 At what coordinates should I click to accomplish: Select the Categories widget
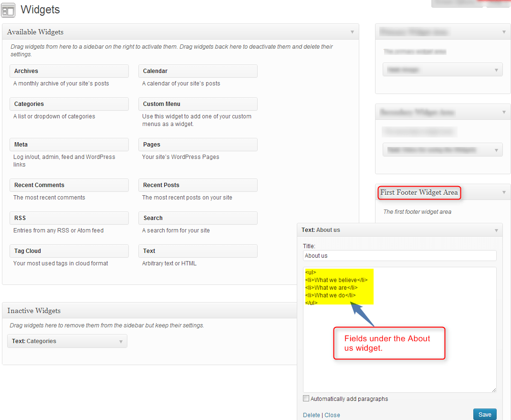click(x=69, y=104)
